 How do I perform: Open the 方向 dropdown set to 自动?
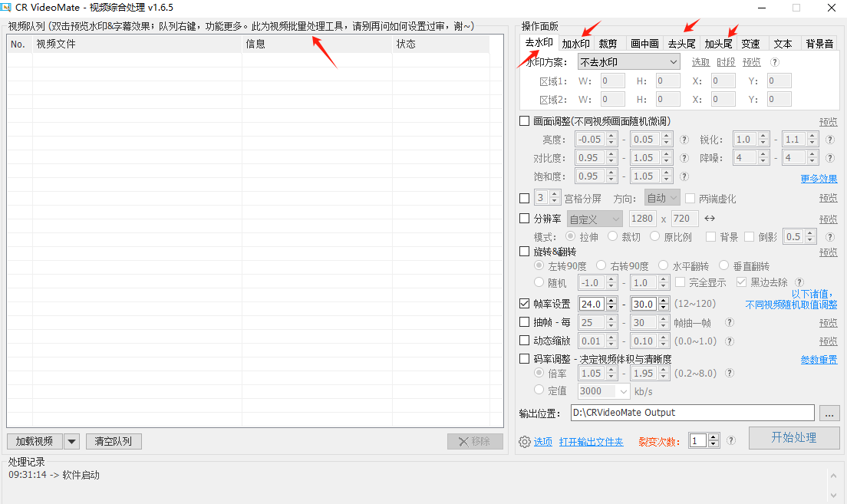click(x=662, y=198)
